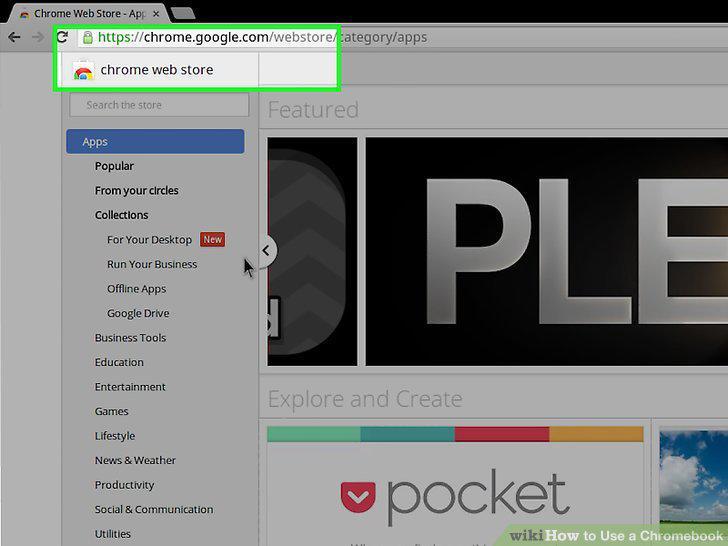Open the previous featured banner thumbnail
Screen dimensions: 728x546
tap(312, 251)
